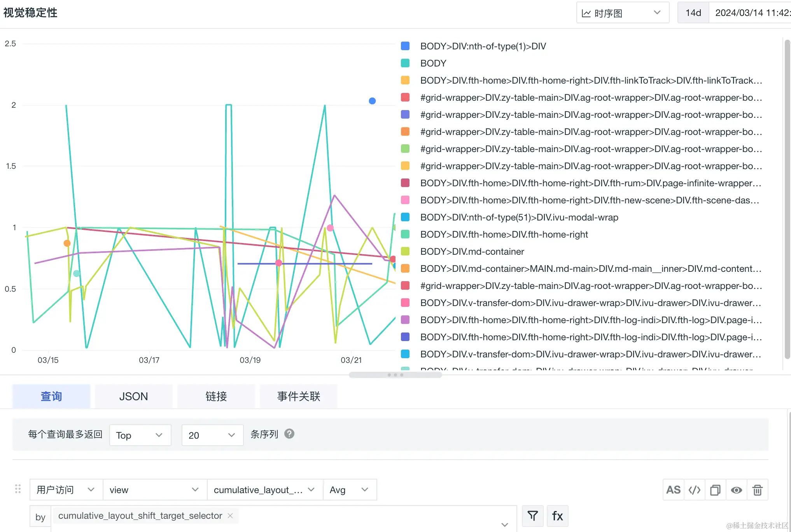Screen dimensions: 791x532
Task: Open code view with the </> icon
Action: tap(694, 490)
